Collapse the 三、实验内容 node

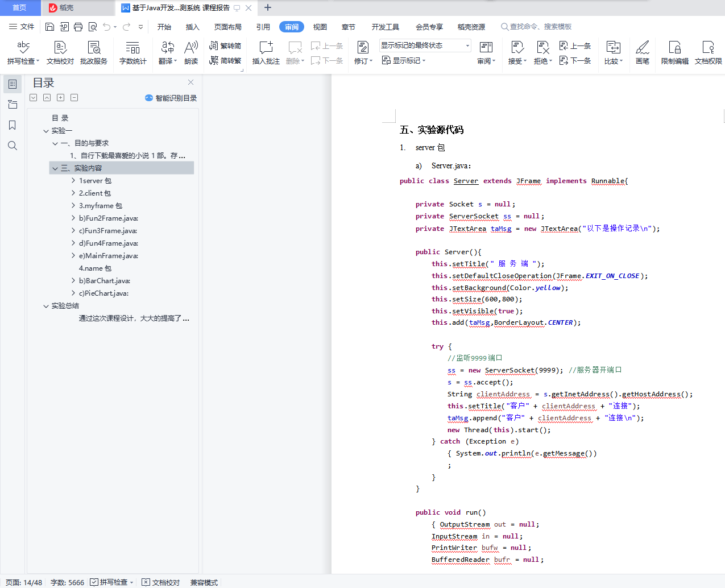(55, 168)
